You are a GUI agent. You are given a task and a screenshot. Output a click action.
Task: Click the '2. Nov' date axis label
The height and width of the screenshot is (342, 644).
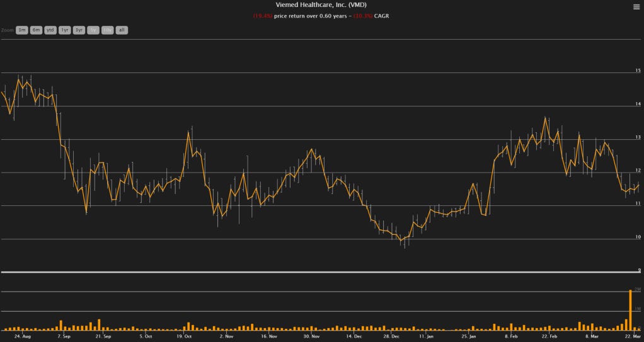(x=226, y=336)
